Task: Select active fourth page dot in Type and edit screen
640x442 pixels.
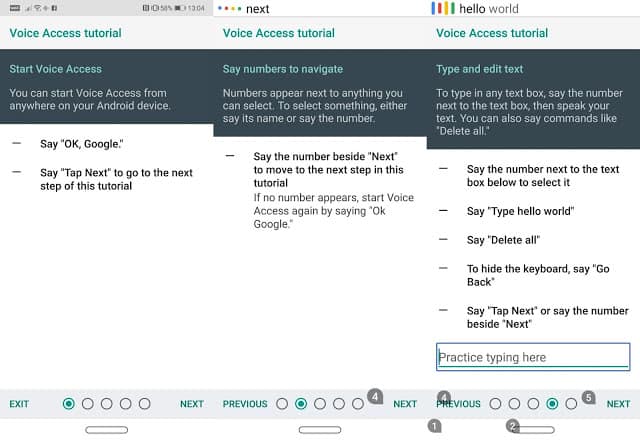Action: [552, 404]
